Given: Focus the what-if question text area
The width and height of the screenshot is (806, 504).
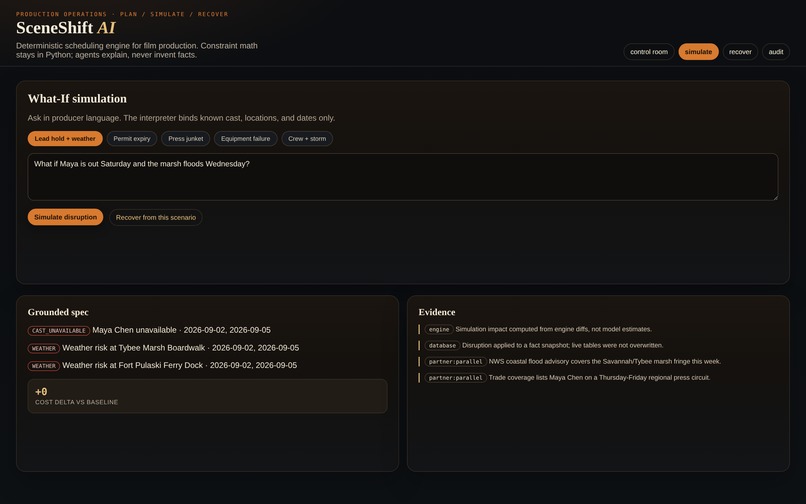Looking at the screenshot, I should pos(403,177).
